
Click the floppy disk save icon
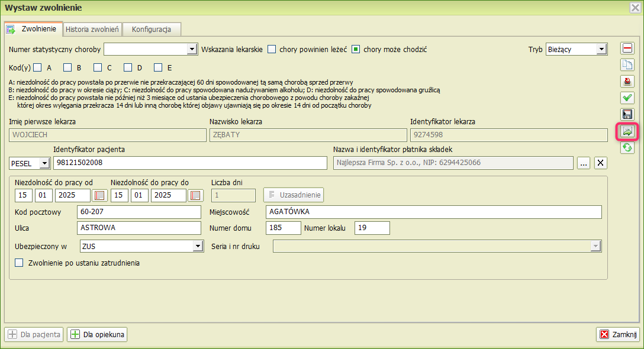[x=627, y=115]
